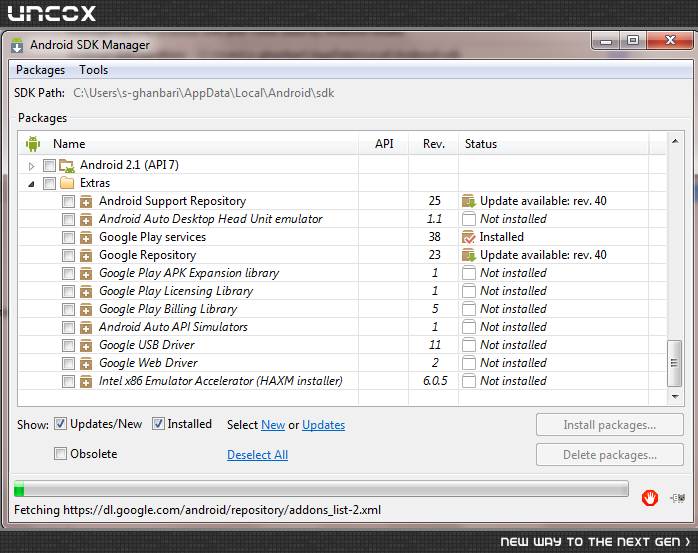Click the Rev. column header
698x553 pixels.
(434, 144)
